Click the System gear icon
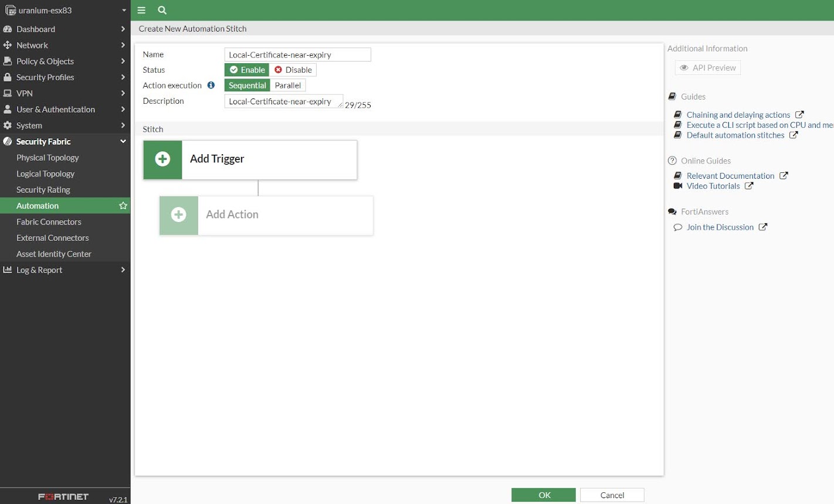The height and width of the screenshot is (504, 834). [8, 125]
